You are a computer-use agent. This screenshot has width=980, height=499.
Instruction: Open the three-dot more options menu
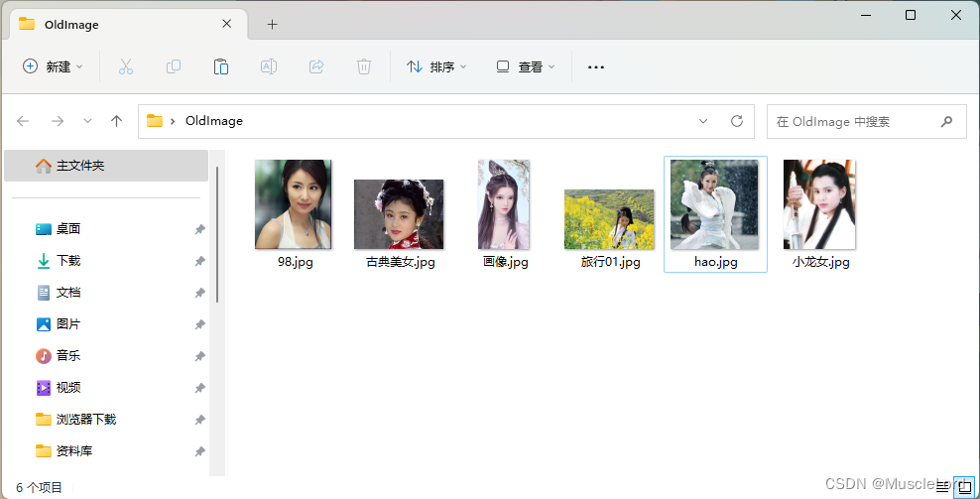pos(596,66)
